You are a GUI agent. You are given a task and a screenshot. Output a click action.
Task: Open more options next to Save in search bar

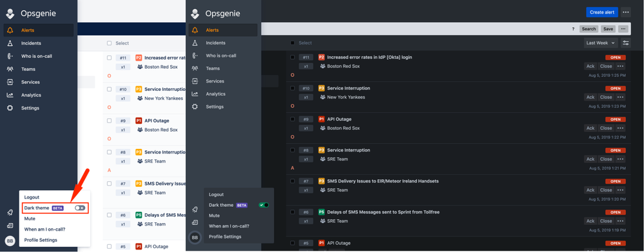(623, 29)
